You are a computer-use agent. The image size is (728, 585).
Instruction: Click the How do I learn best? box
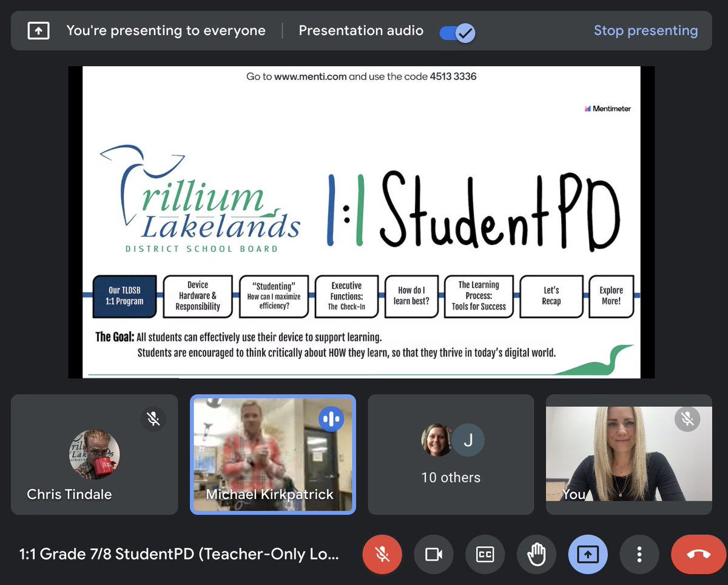click(411, 296)
